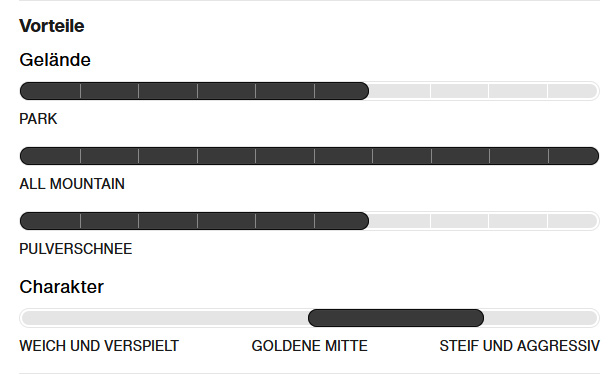Click the ALL MOUNTAIN label
Image resolution: width=614 pixels, height=374 pixels.
[x=72, y=184]
